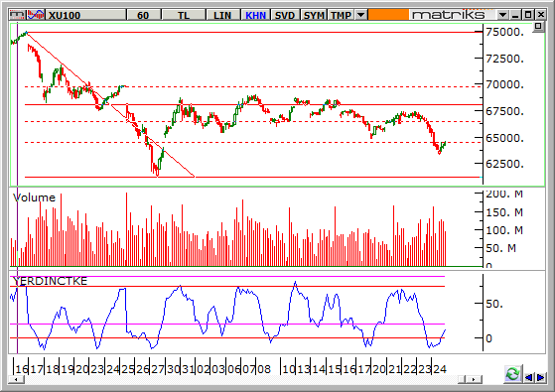The image size is (555, 392).
Task: Select the purple vertical cursor line
Action: [17, 188]
